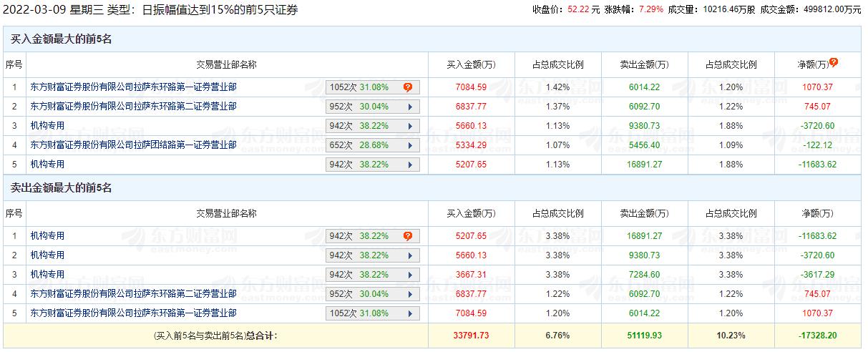Expand 942次 38.22% badge in buy table row 5
The image size is (868, 352).
coord(372,165)
